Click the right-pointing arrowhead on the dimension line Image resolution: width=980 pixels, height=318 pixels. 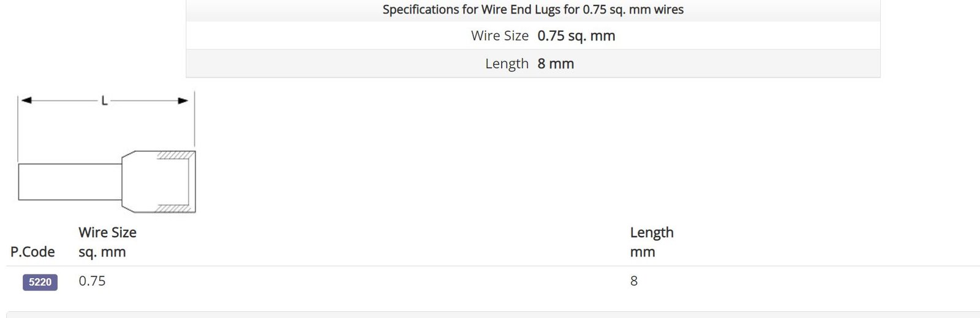(x=183, y=100)
